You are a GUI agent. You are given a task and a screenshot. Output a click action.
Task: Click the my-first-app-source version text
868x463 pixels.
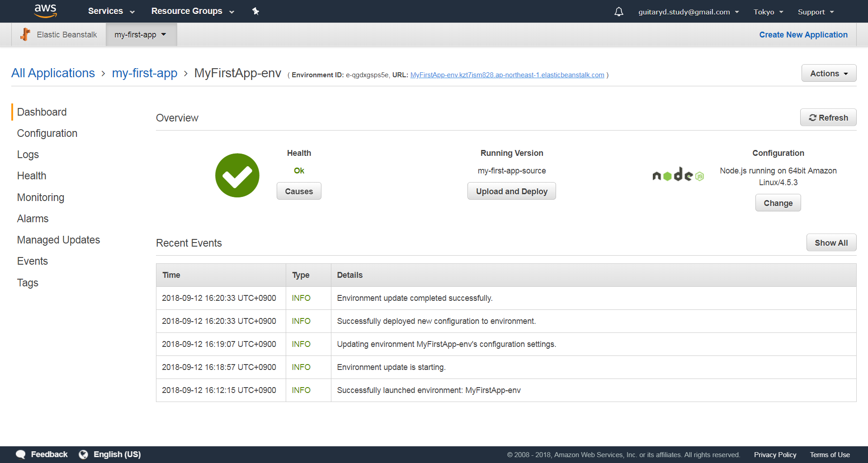point(512,171)
